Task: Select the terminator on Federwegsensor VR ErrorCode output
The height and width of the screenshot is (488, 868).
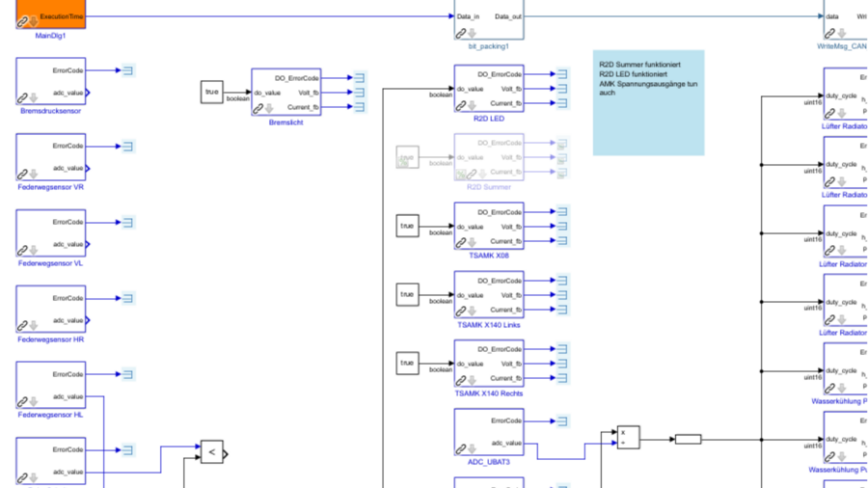Action: click(x=128, y=147)
